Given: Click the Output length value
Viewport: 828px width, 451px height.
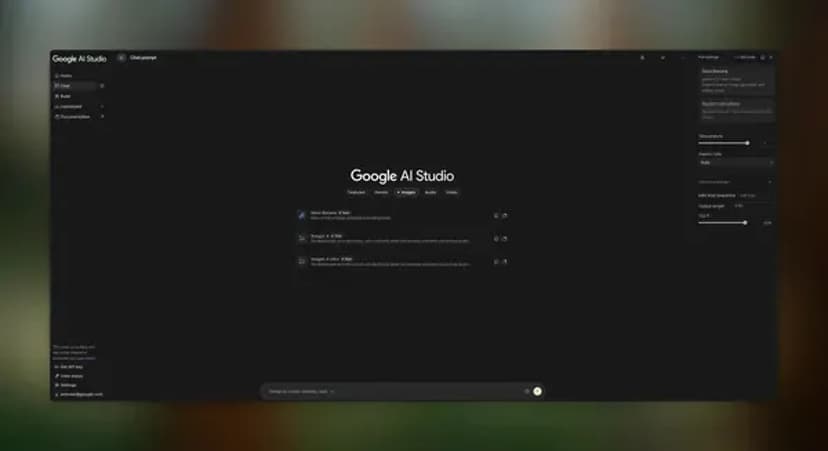Looking at the screenshot, I should [x=739, y=206].
